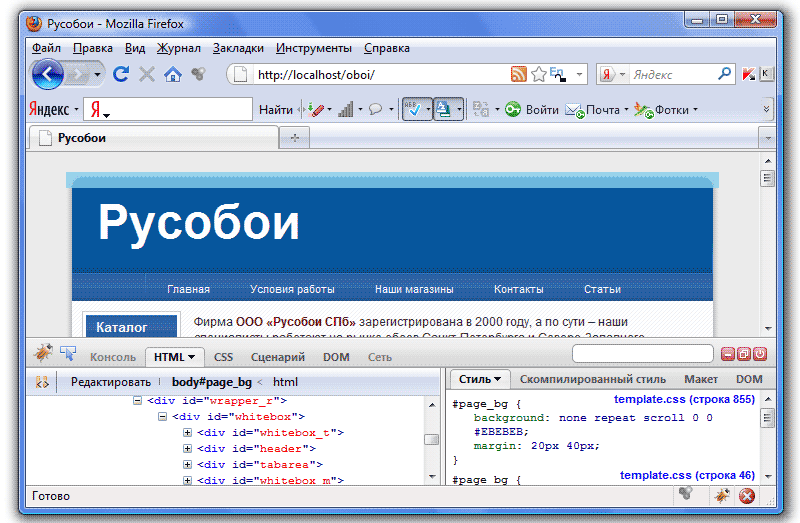Expand the div id="tabarea" node

pos(187,465)
